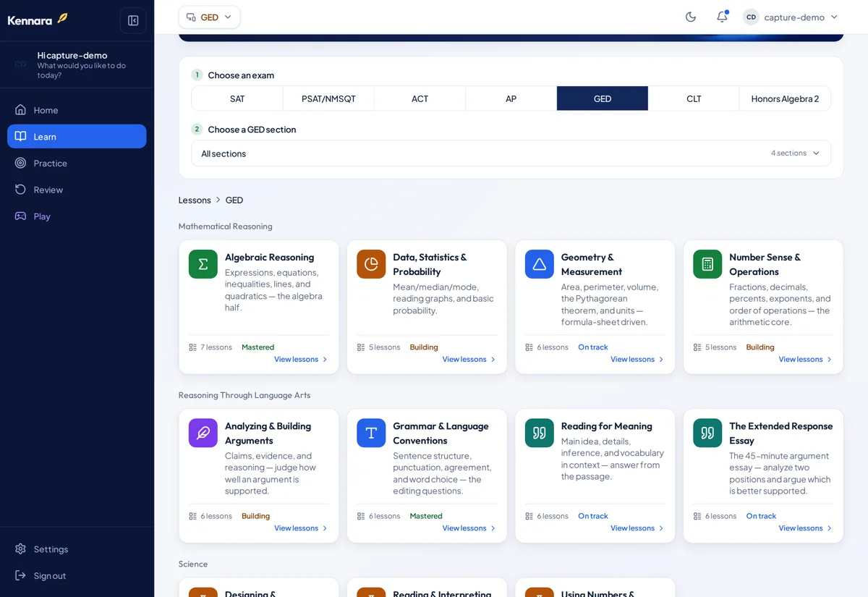This screenshot has width=868, height=597.
Task: Click Geometry & Measurement triangle icon
Action: coord(540,264)
